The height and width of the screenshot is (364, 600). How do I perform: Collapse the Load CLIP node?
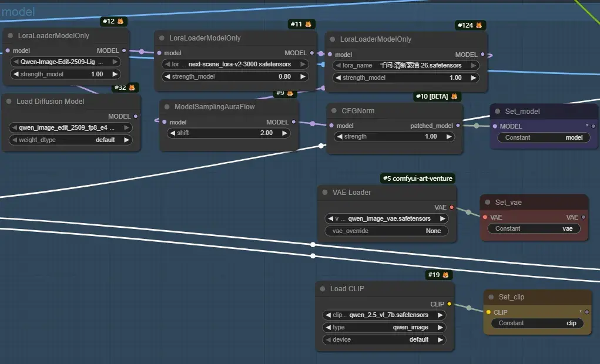323,289
